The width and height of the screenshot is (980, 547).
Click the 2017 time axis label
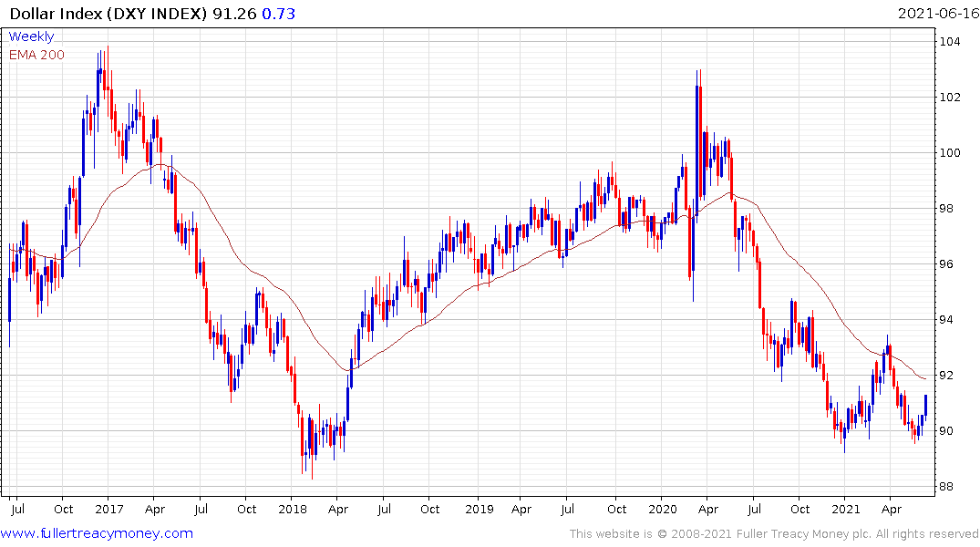tap(109, 509)
